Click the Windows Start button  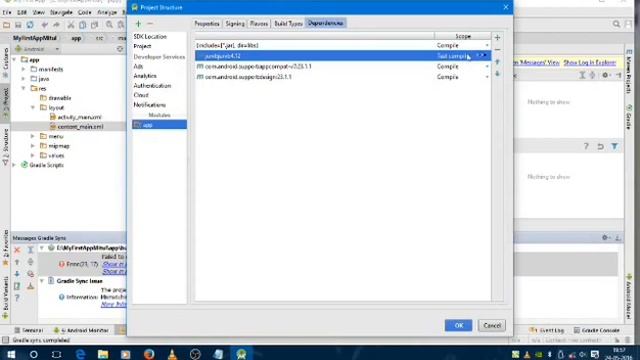pyautogui.click(x=11, y=354)
